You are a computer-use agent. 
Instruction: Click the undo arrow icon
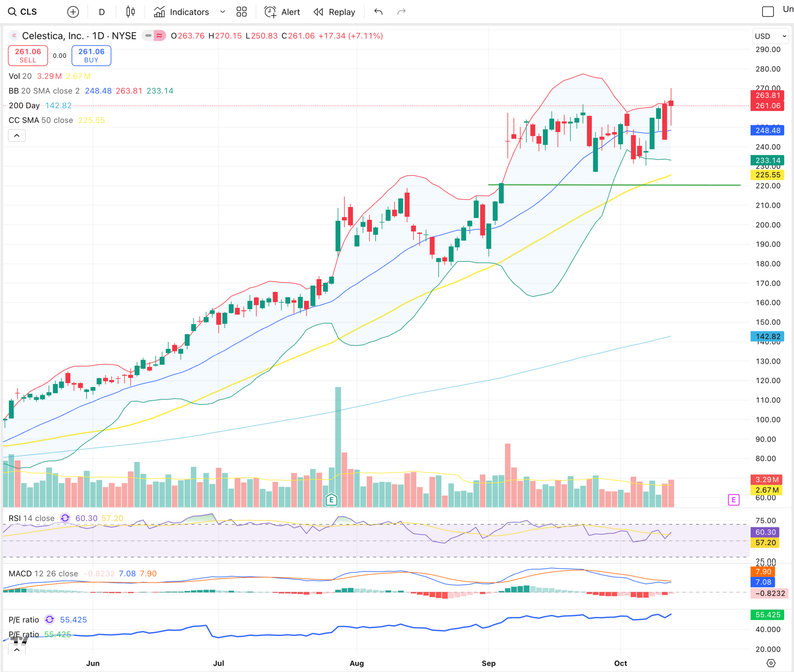click(x=378, y=12)
